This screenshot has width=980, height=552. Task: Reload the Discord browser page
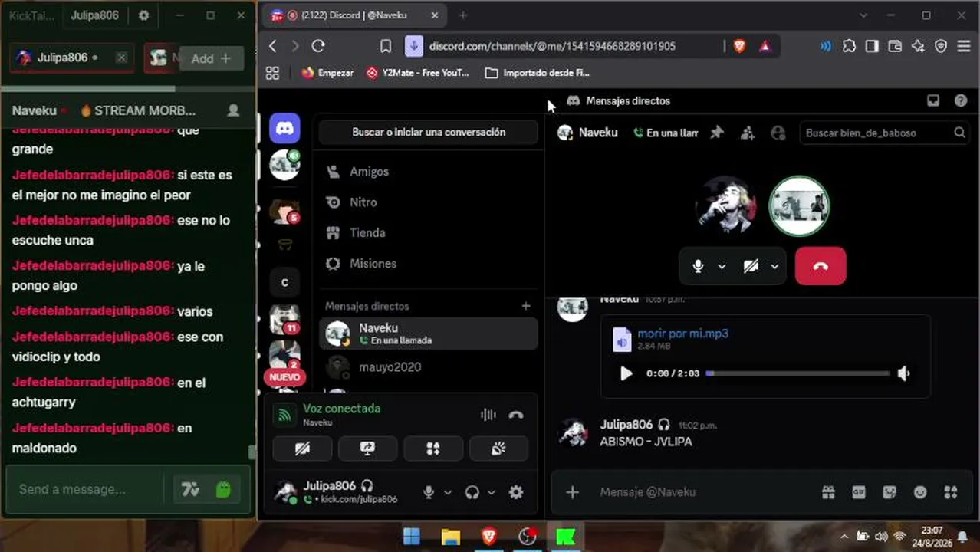coord(318,46)
